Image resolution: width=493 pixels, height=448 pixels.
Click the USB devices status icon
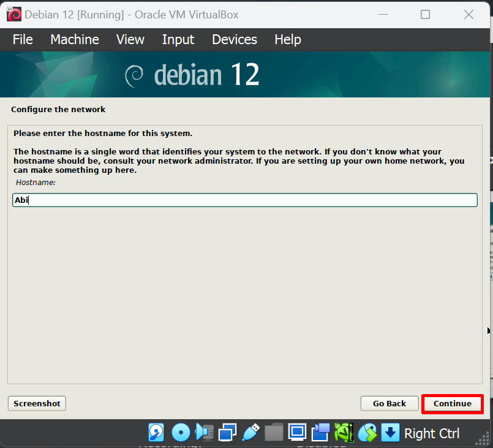coord(251,433)
